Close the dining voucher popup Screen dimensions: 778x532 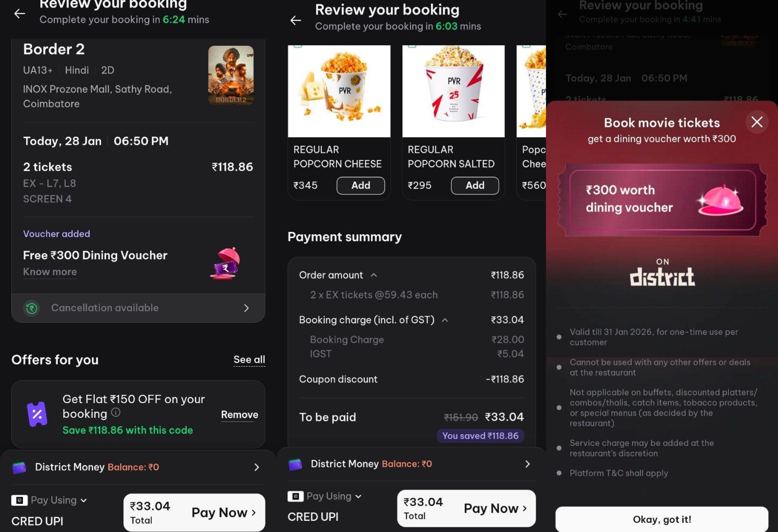tap(757, 122)
